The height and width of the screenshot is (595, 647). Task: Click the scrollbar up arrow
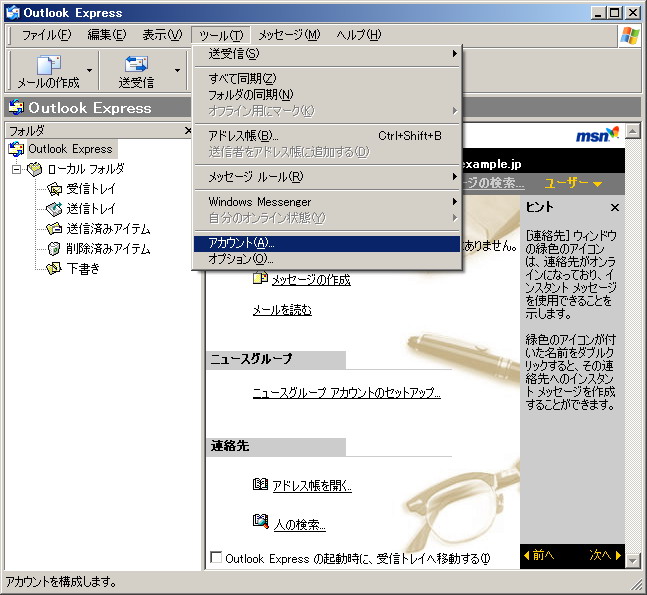pos(633,131)
